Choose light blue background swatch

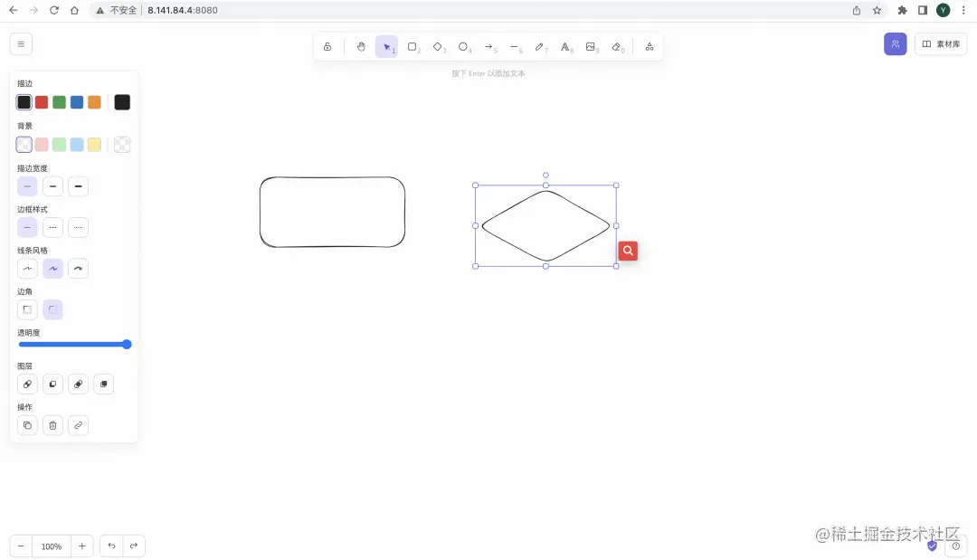click(x=77, y=145)
